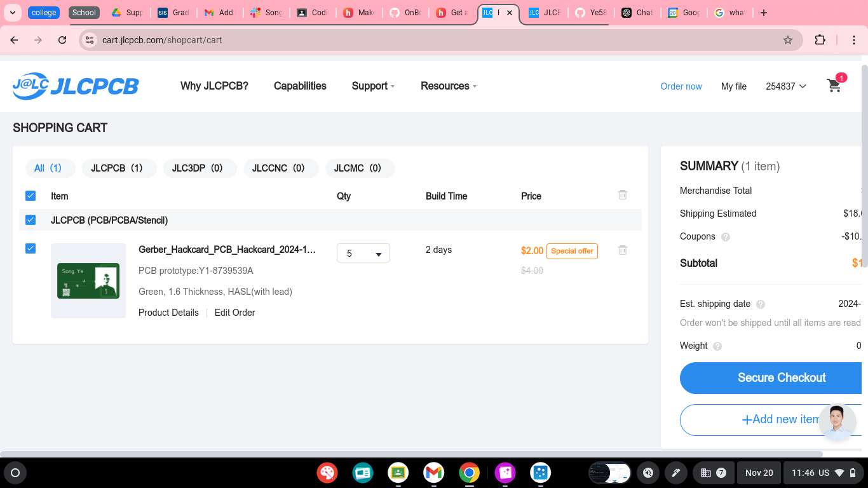Click the Order now link
The height and width of the screenshot is (488, 868).
(681, 86)
